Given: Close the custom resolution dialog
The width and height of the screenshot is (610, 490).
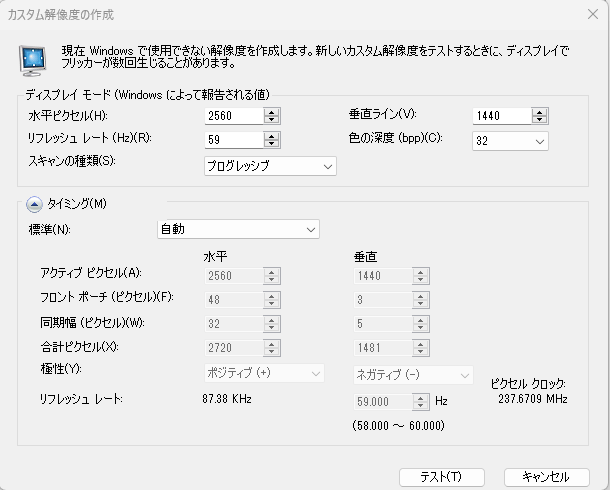Looking at the screenshot, I should point(593,14).
